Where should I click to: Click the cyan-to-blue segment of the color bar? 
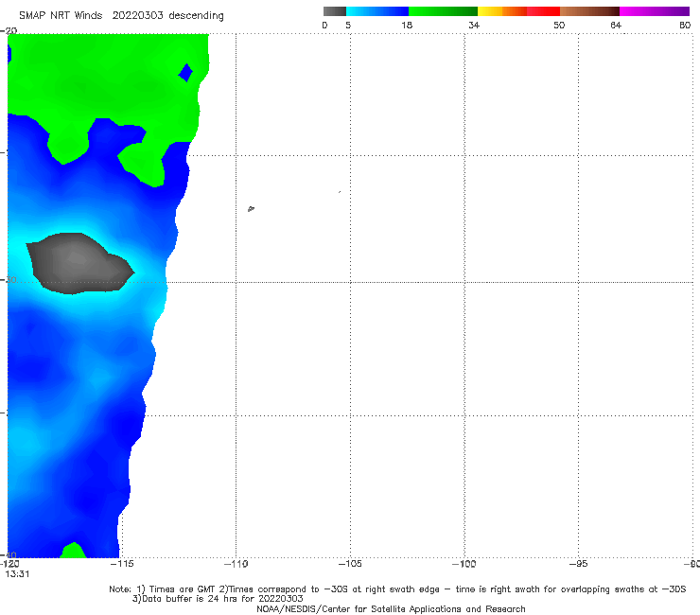(x=377, y=11)
